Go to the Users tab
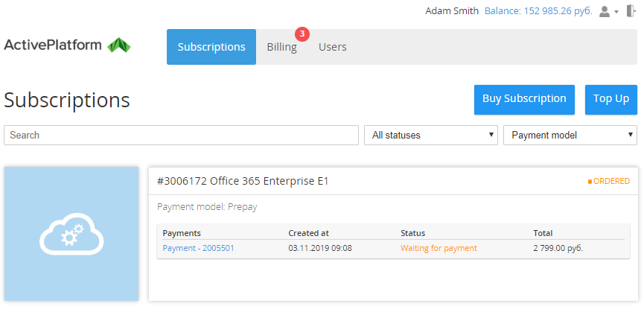Screen dimensions: 644x312 pyautogui.click(x=333, y=47)
